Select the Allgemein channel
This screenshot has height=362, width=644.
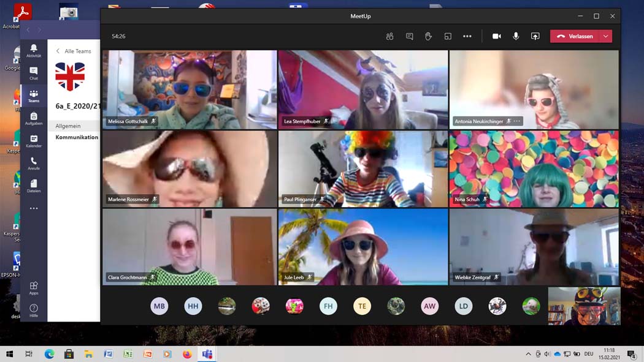tap(68, 126)
